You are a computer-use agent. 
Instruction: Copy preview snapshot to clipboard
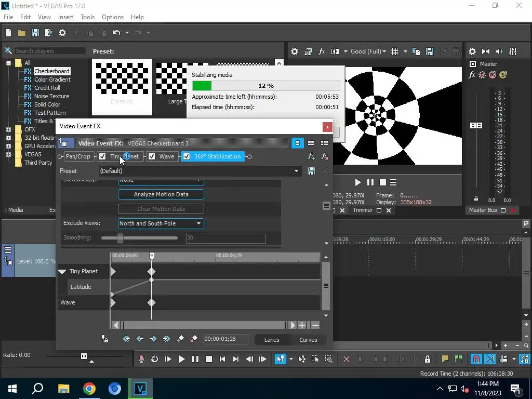pyautogui.click(x=416, y=51)
